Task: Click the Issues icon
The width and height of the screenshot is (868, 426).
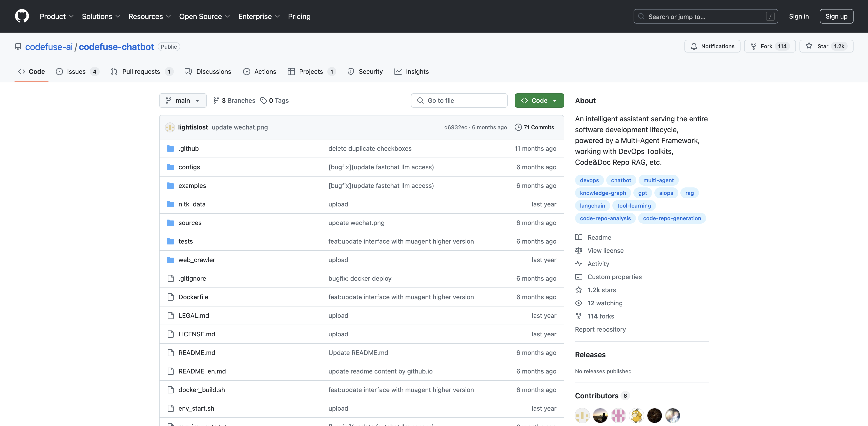Action: [x=59, y=71]
